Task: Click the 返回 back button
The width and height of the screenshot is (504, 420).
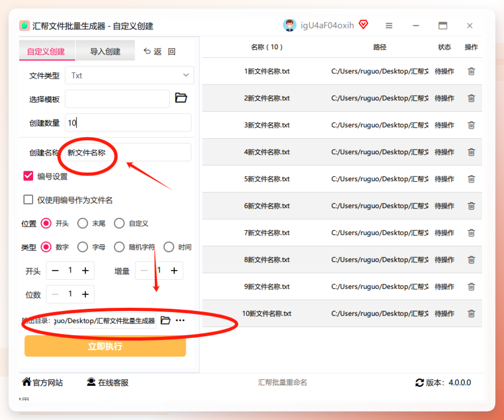Action: coord(159,51)
